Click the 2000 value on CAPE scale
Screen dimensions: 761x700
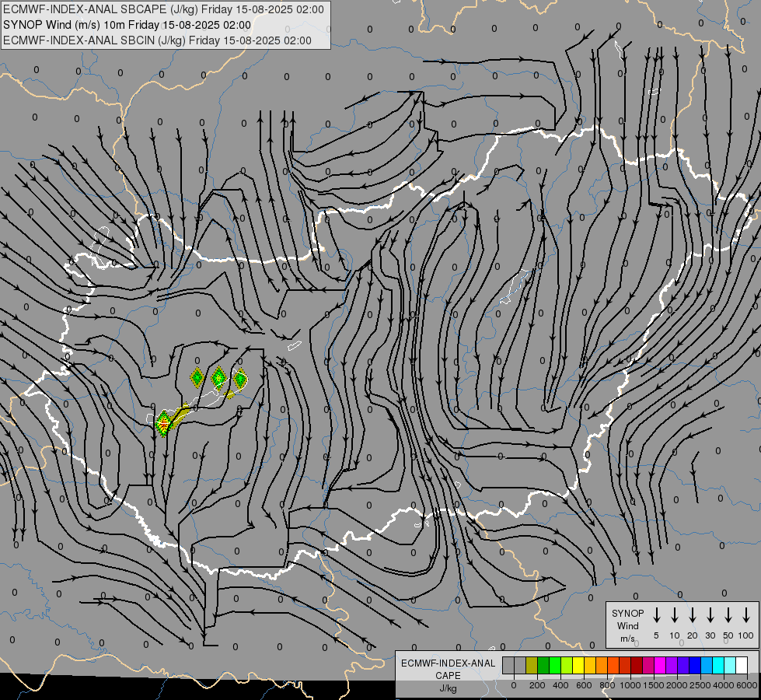pyautogui.click(x=676, y=685)
